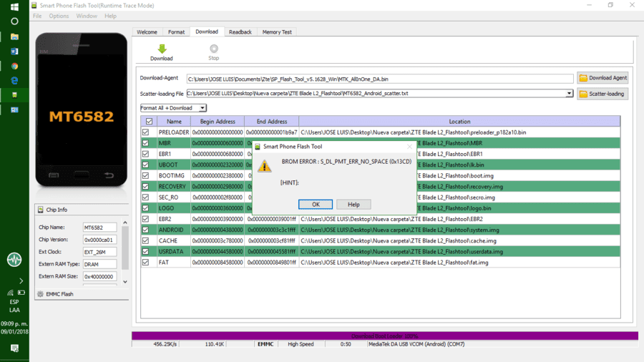Open Windows Start menu

click(x=14, y=7)
